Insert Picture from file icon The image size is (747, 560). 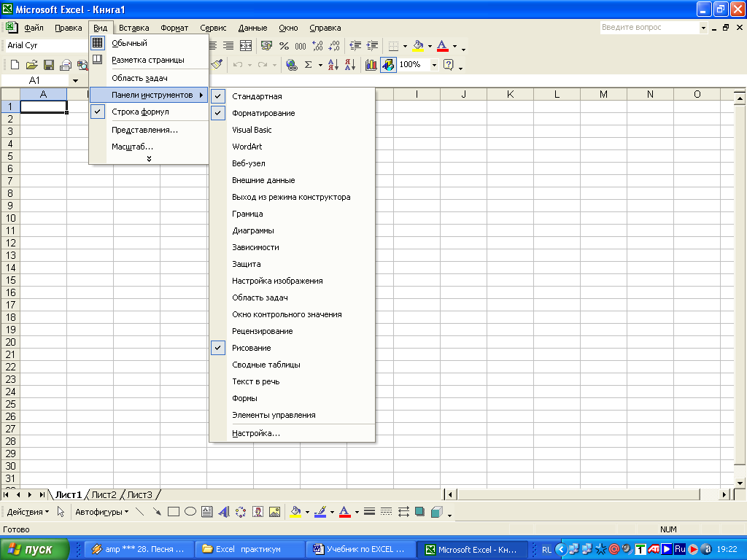[x=274, y=512]
